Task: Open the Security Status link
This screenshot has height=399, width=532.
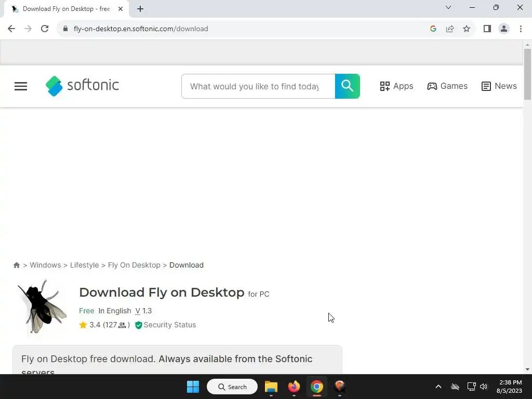Action: pos(170,325)
